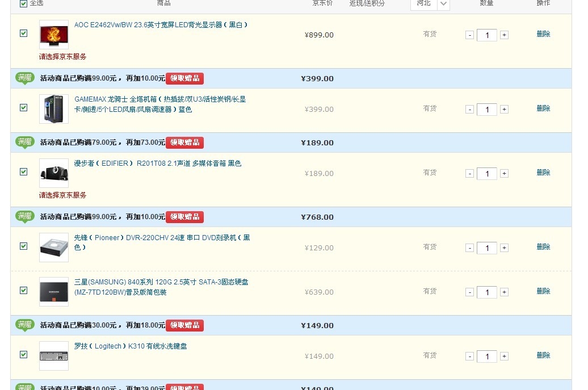
Task: Select 请选择京东服务 under AOC monitor
Action: coord(62,57)
